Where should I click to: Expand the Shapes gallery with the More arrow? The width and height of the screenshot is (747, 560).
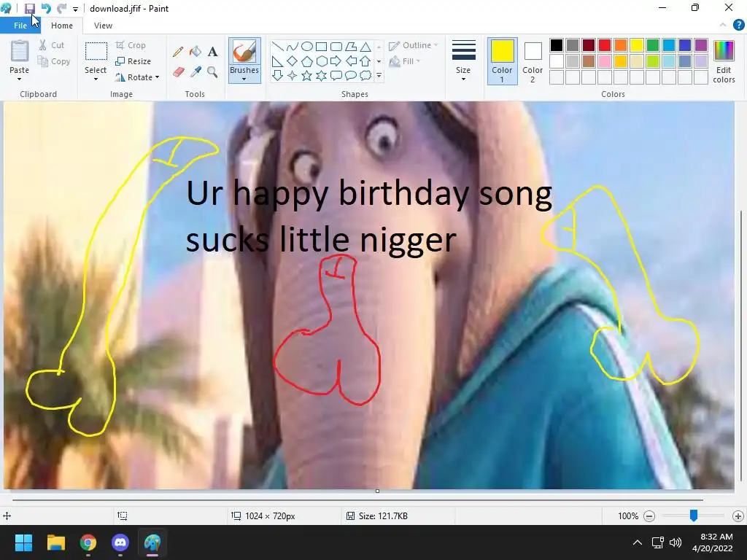(x=379, y=76)
